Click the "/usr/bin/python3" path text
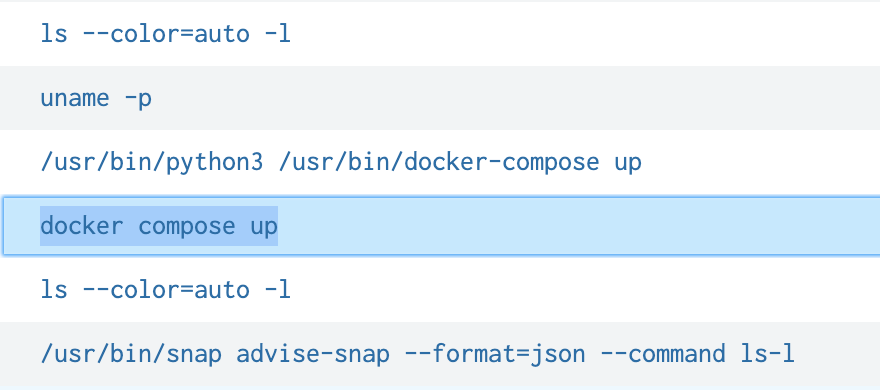Screen dimensions: 880x390 tap(152, 162)
